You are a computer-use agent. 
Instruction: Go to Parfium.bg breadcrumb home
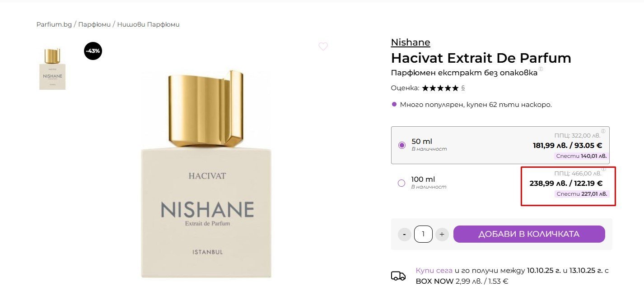click(54, 24)
